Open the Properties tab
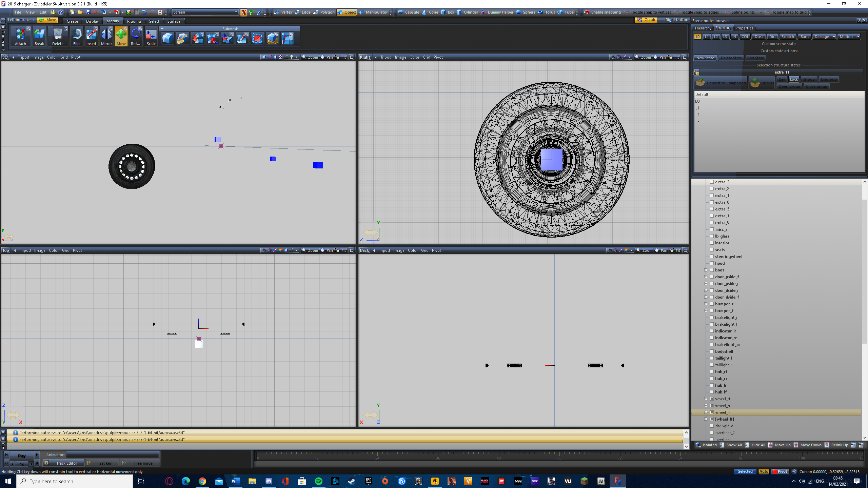The image size is (868, 488). point(744,28)
